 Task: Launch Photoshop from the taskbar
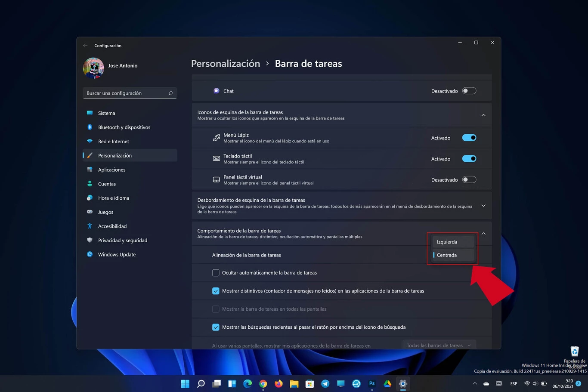click(x=372, y=384)
